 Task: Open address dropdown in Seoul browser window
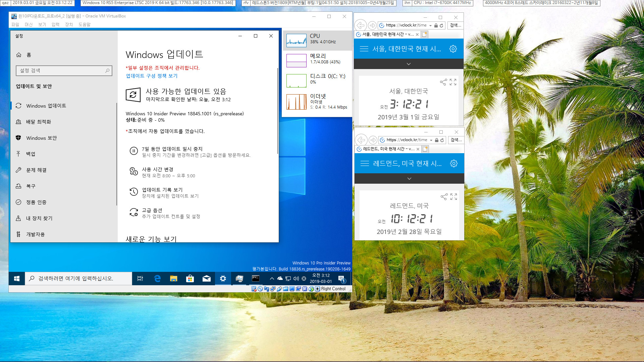pos(430,25)
